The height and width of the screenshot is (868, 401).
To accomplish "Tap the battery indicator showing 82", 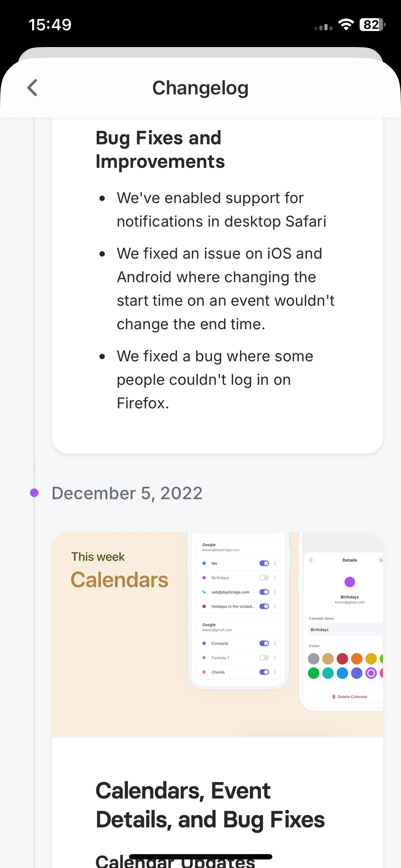I will point(372,25).
